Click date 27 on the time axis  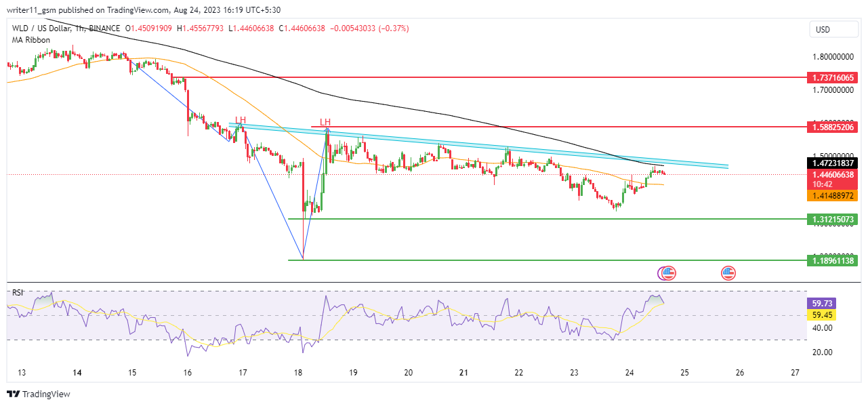(x=795, y=373)
